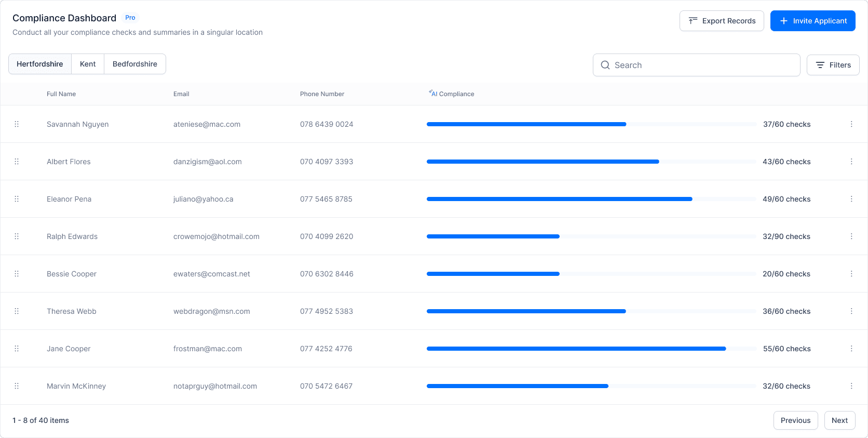This screenshot has height=438, width=868.
Task: Click the AI sparkle icon in column header
Action: pos(430,92)
